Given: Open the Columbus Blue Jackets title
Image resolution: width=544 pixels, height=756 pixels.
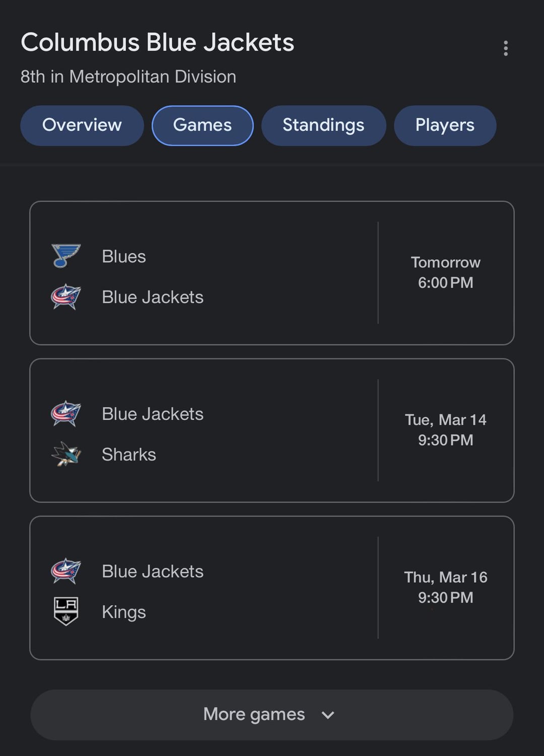Looking at the screenshot, I should pos(157,42).
